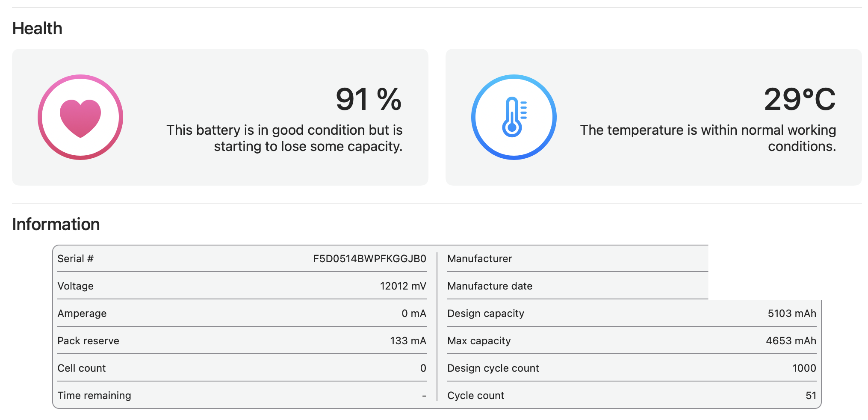Screen dimensions: 868x420
Task: Click the Manufacturer row label
Action: (x=479, y=259)
